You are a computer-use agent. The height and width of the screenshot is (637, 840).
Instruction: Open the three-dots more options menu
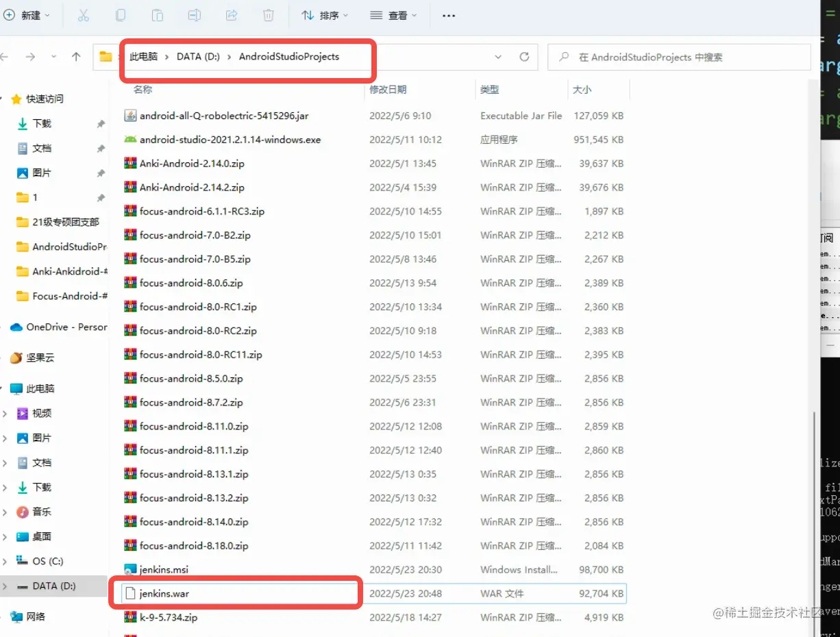click(449, 15)
